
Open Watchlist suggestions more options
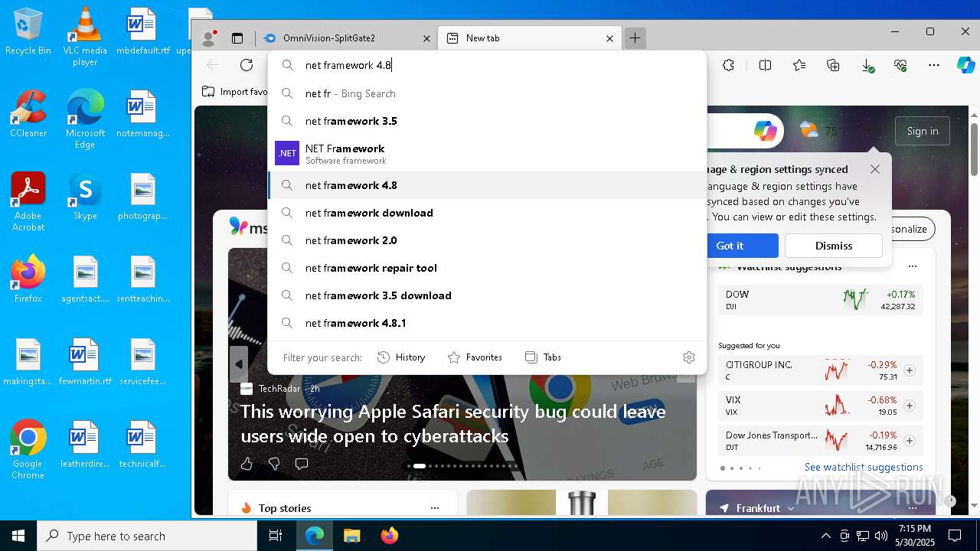(x=912, y=266)
